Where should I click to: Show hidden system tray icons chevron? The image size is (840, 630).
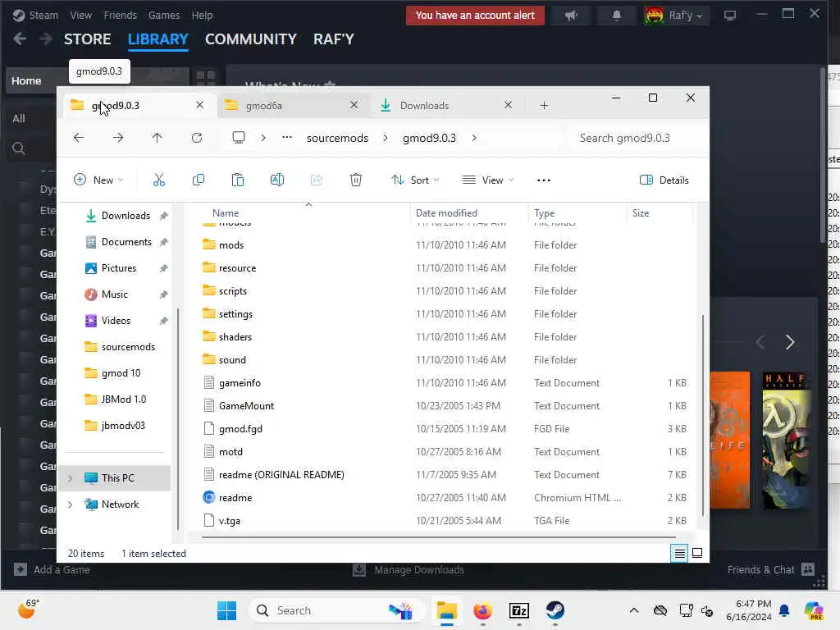click(634, 610)
